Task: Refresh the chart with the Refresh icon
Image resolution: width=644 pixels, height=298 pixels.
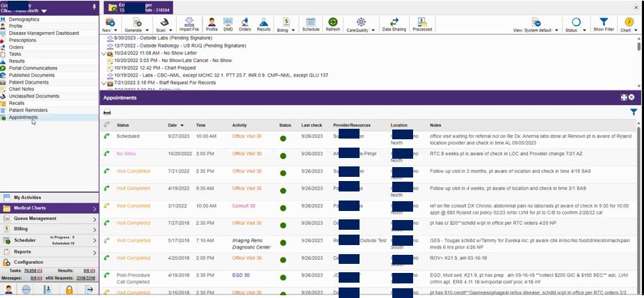Action: point(332,22)
